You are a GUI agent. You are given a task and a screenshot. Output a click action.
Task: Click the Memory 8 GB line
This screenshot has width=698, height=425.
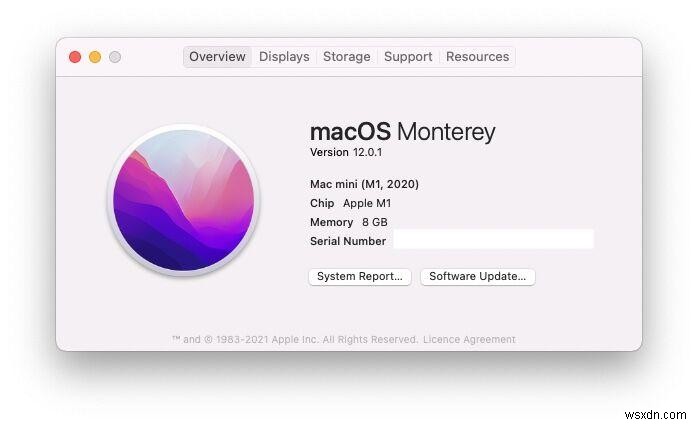coord(349,222)
